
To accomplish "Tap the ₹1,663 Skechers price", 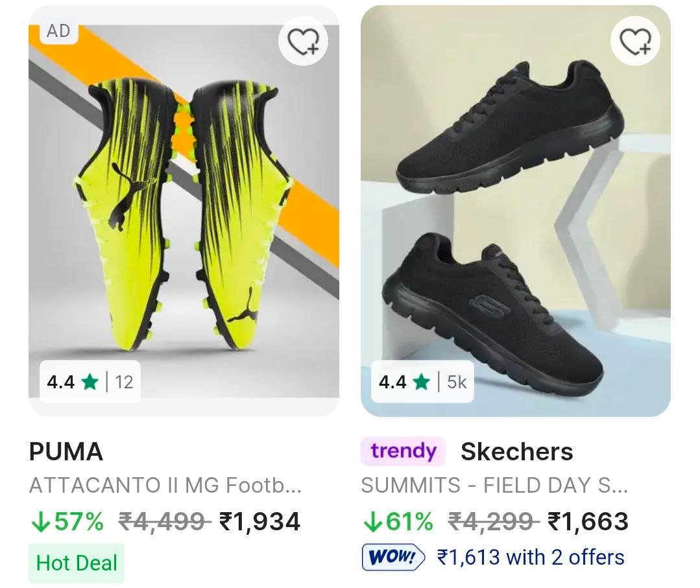I will pos(588,521).
